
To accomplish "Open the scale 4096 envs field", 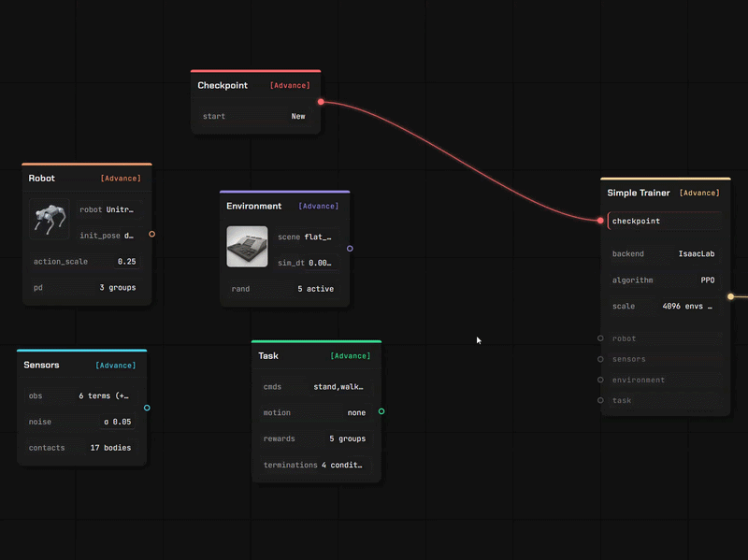I will pos(664,307).
